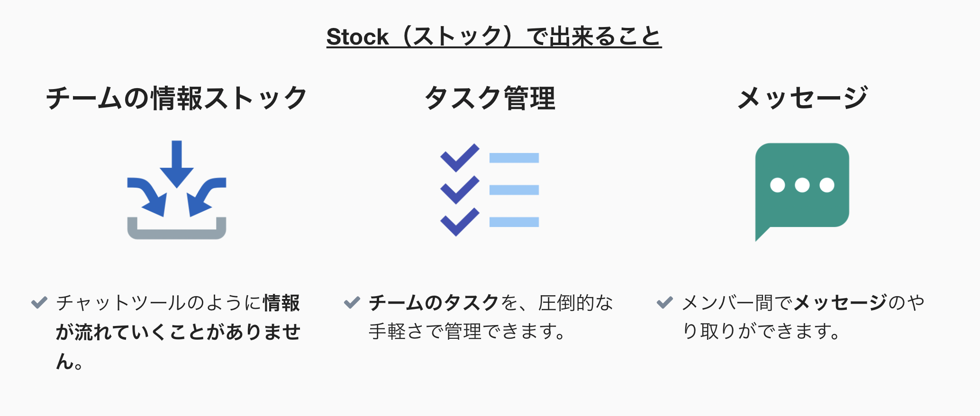Screen dimensions: 980x416
Task: Select the メッセージ heading
Action: 802,98
